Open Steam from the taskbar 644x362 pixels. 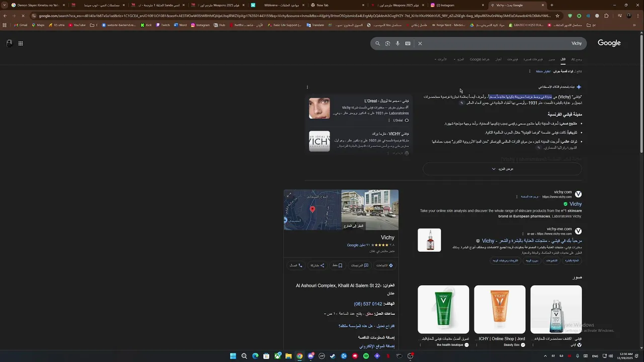point(333,356)
